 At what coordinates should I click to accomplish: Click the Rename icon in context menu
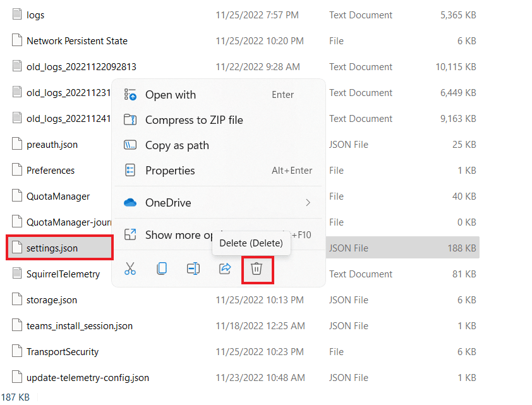tap(193, 269)
